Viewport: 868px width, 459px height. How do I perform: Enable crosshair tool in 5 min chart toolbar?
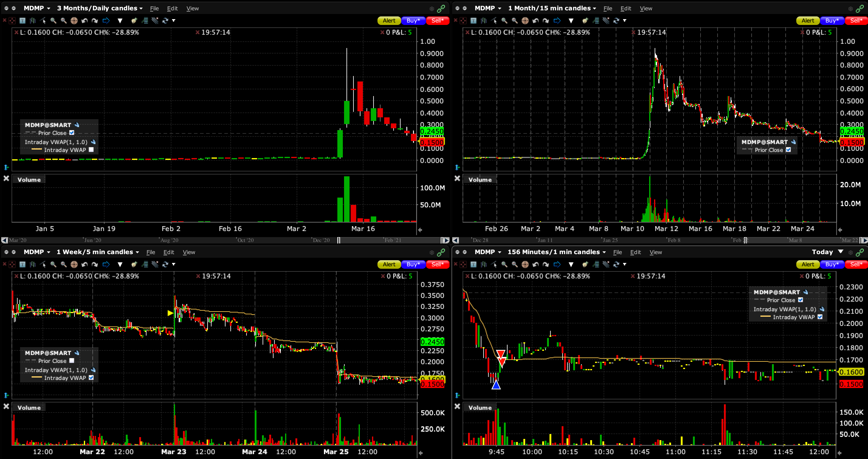coord(74,264)
